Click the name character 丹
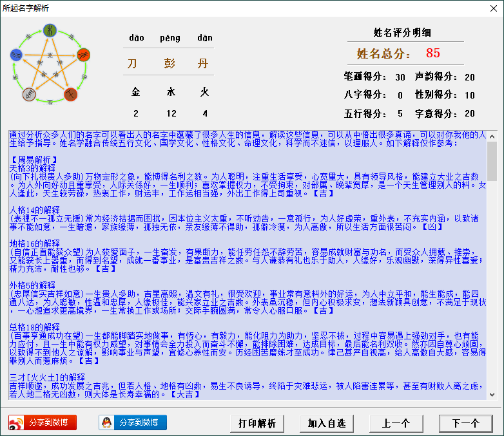 pos(204,64)
